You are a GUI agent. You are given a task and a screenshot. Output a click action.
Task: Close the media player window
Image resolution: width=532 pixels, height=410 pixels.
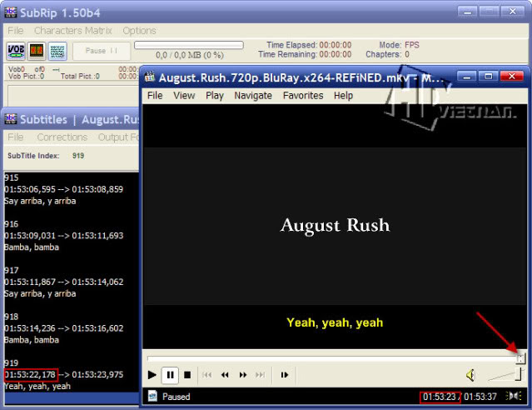tap(512, 77)
